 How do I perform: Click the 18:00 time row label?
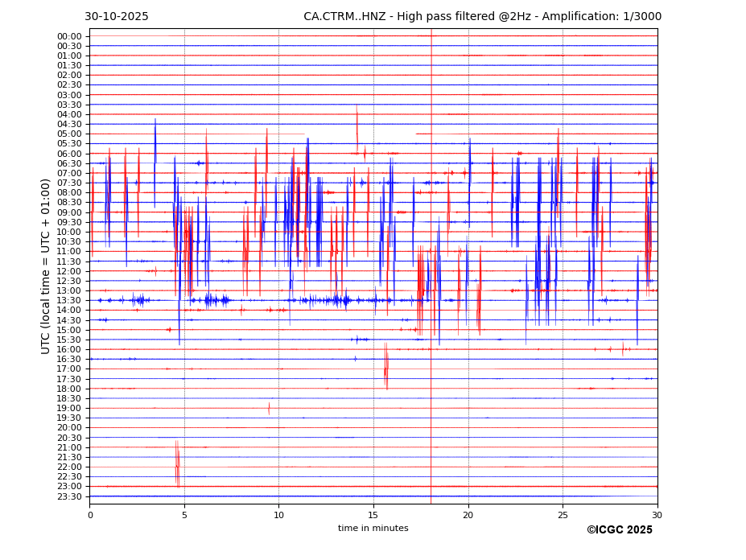pos(69,389)
